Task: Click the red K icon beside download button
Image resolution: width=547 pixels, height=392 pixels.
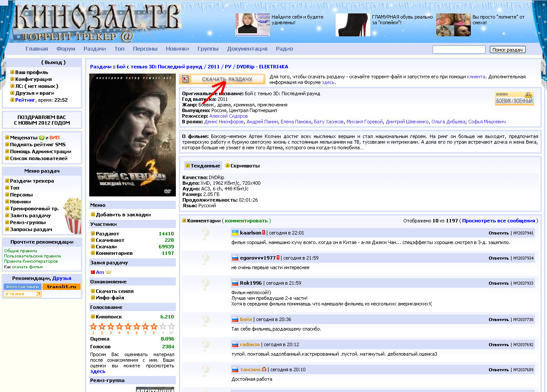Action: pos(185,79)
